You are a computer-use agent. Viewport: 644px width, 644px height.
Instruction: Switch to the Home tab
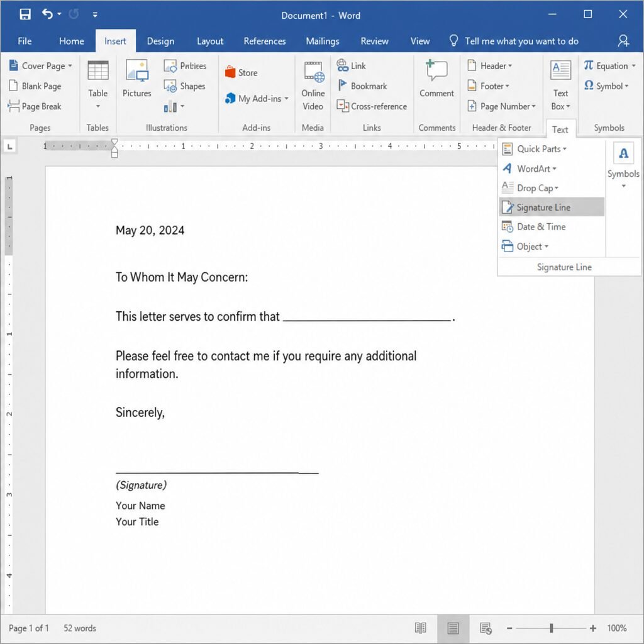(x=72, y=41)
